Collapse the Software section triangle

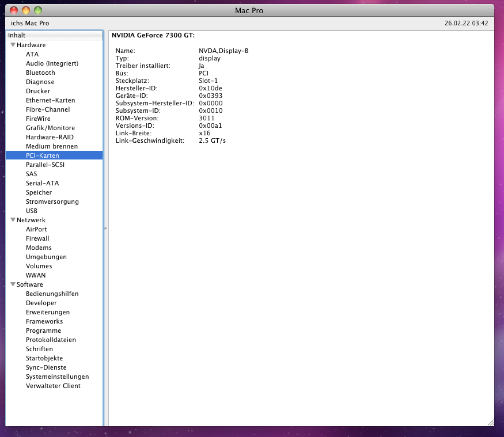click(x=13, y=284)
